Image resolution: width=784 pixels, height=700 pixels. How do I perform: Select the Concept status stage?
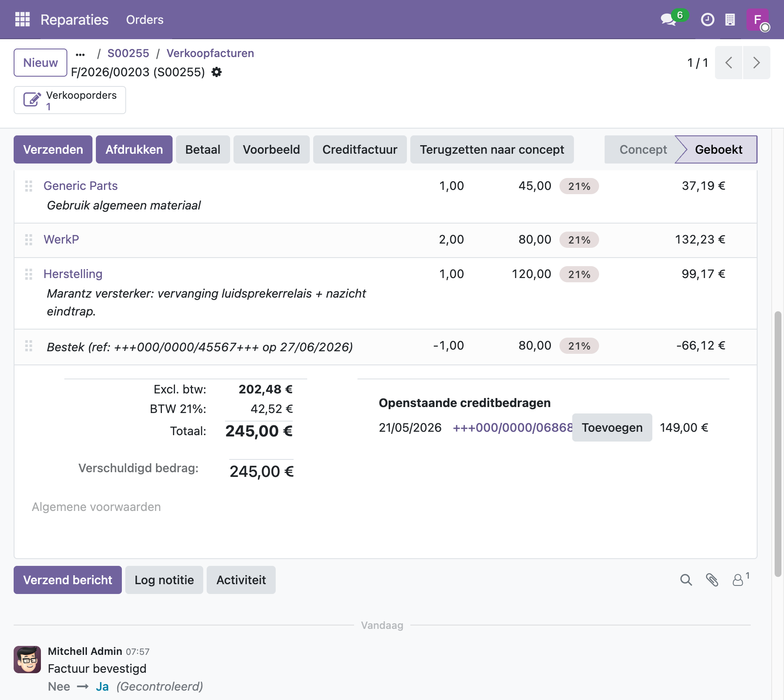[643, 149]
